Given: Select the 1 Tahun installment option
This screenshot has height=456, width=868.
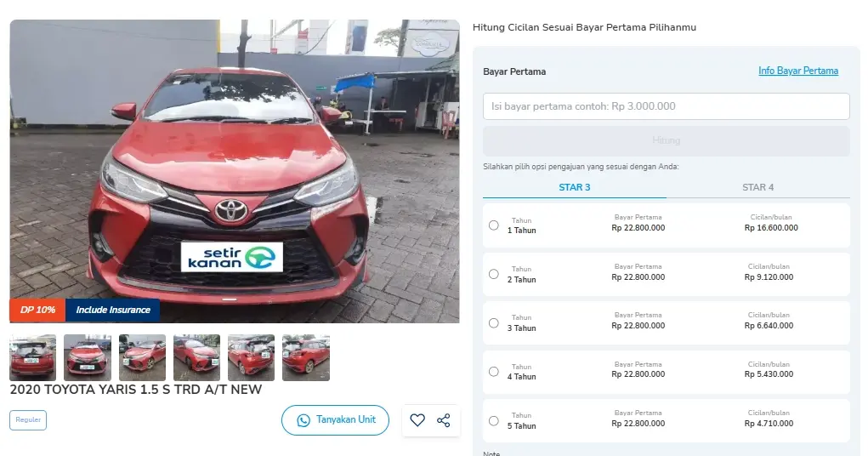Looking at the screenshot, I should tap(494, 225).
